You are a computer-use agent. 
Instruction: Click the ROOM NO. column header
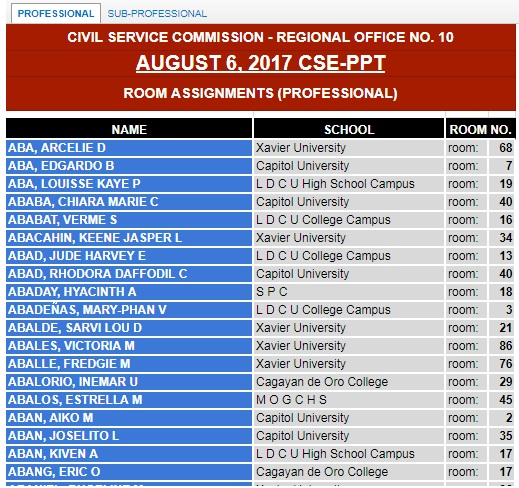(480, 129)
